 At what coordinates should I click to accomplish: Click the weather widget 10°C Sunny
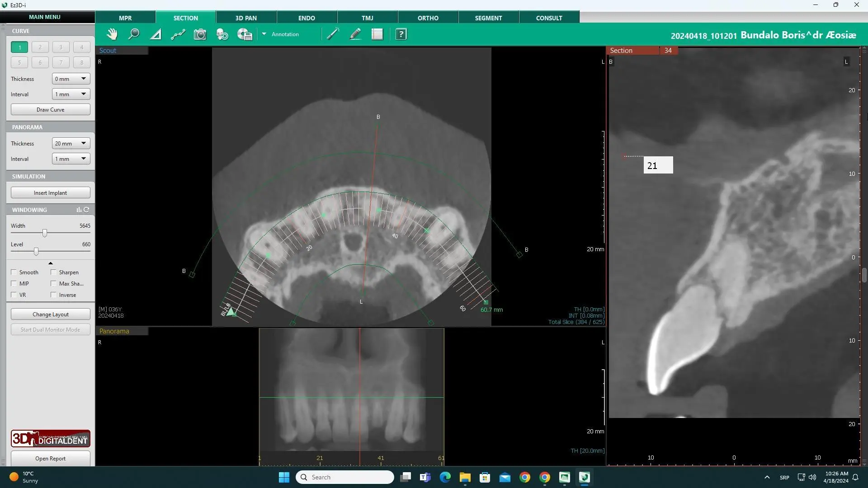coord(25,477)
